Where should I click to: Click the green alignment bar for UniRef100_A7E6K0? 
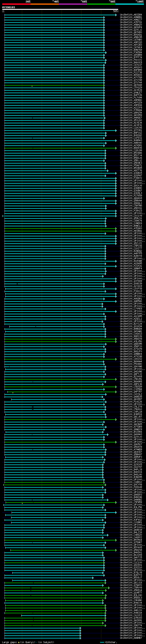point(60,228)
